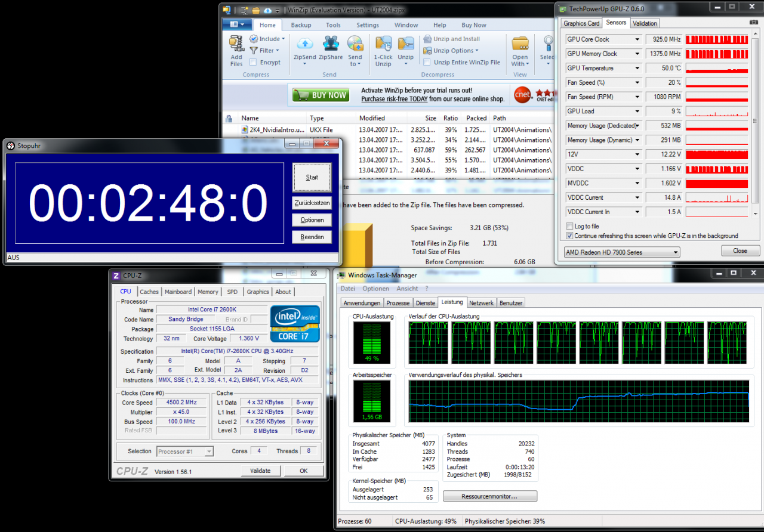Click the CPU-Z title bar icon
The width and height of the screenshot is (764, 532).
click(x=116, y=276)
